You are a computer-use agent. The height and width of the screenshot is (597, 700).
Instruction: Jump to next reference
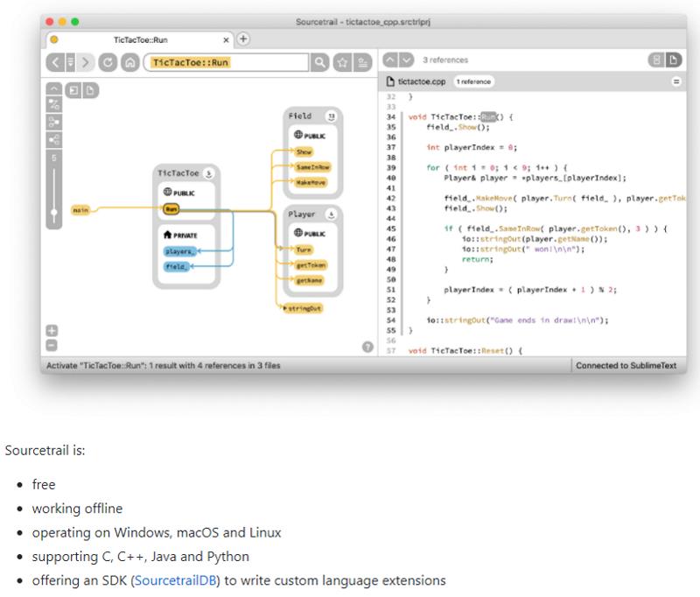[406, 60]
